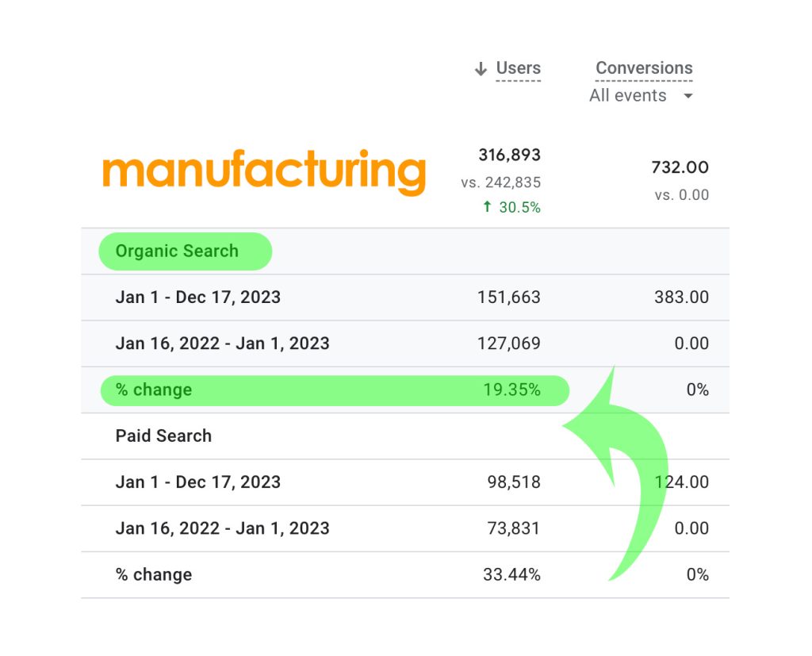Click the green up arrow beside 30.5%
This screenshot has height=656, width=812.
pyautogui.click(x=487, y=207)
